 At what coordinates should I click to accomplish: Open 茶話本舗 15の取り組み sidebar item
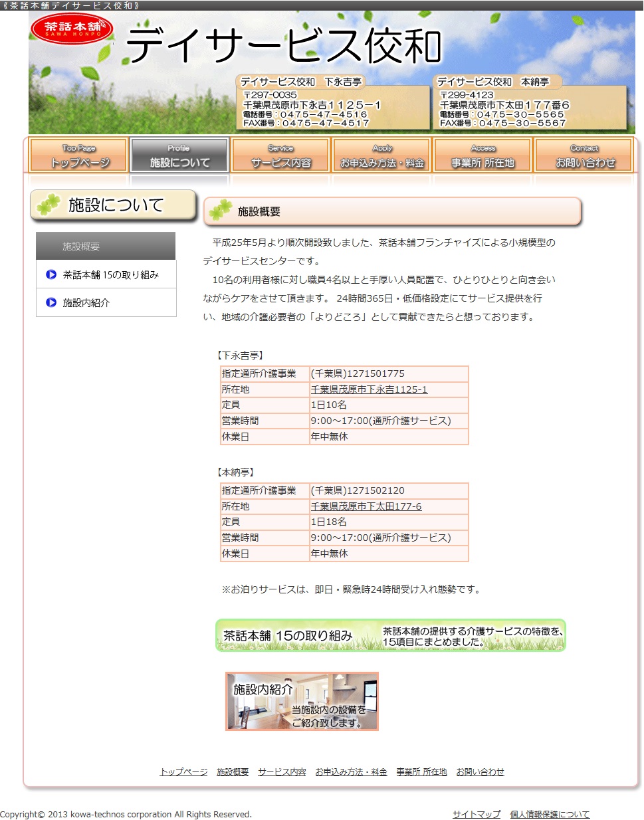(x=106, y=274)
